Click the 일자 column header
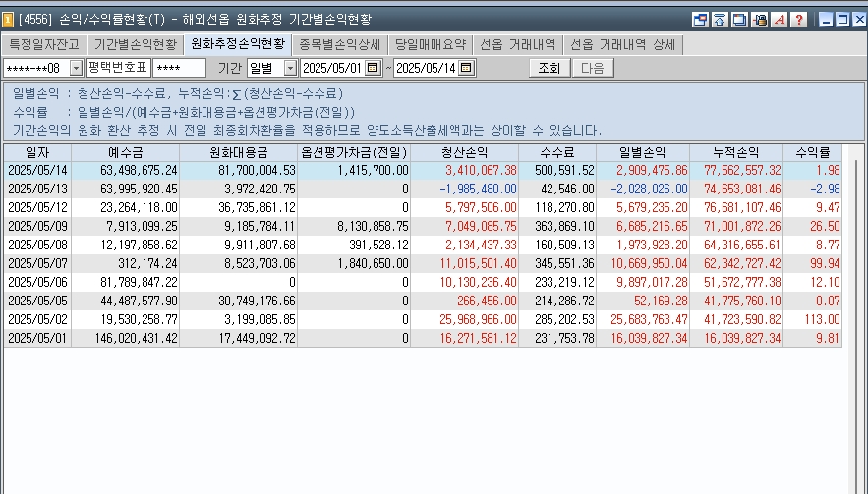868x494 pixels. point(37,152)
